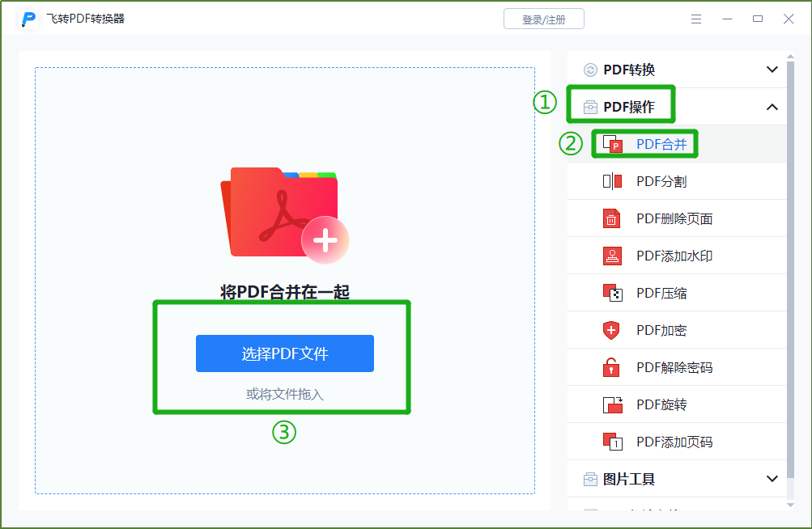Click the red folder plus icon
The height and width of the screenshot is (529, 812).
(x=285, y=215)
